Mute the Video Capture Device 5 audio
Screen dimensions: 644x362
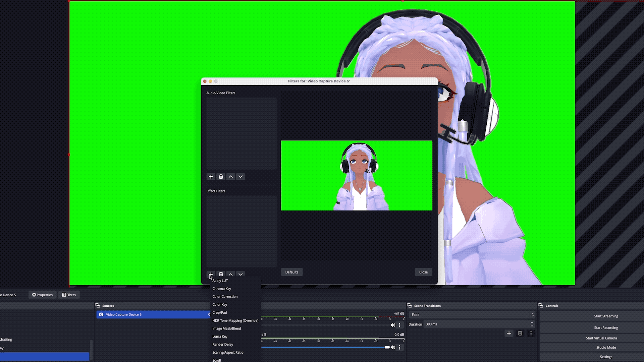(393, 347)
